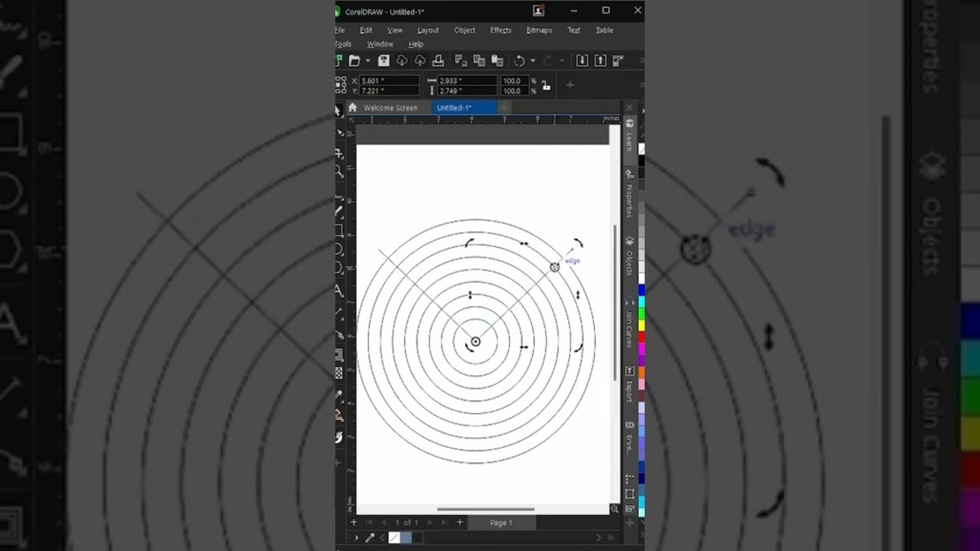Select the Pick tool arrow
This screenshot has width=980, height=551.
tap(338, 111)
